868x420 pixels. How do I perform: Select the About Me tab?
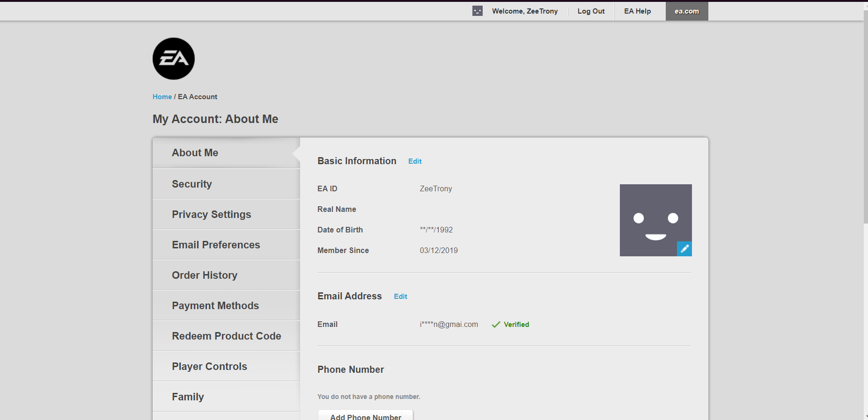(195, 153)
